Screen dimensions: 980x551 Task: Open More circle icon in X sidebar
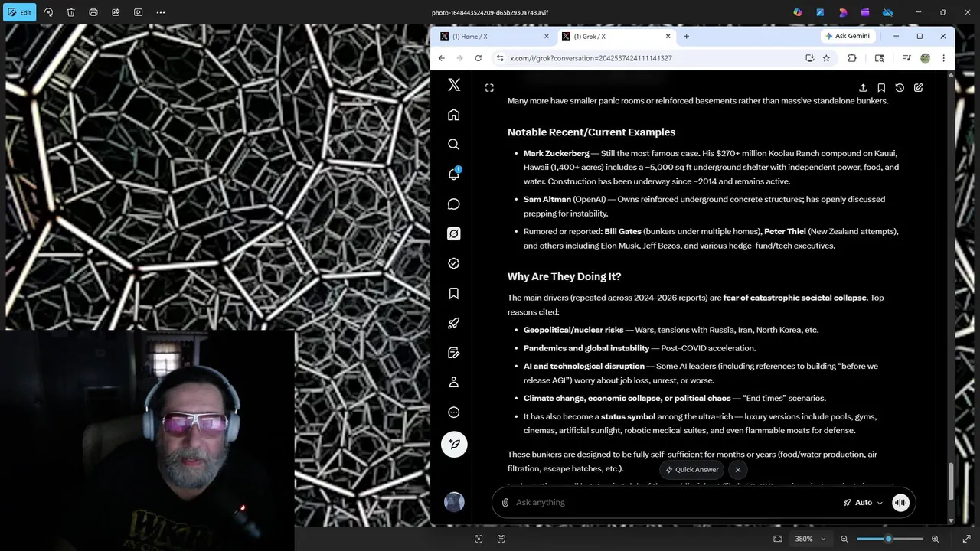tap(454, 412)
